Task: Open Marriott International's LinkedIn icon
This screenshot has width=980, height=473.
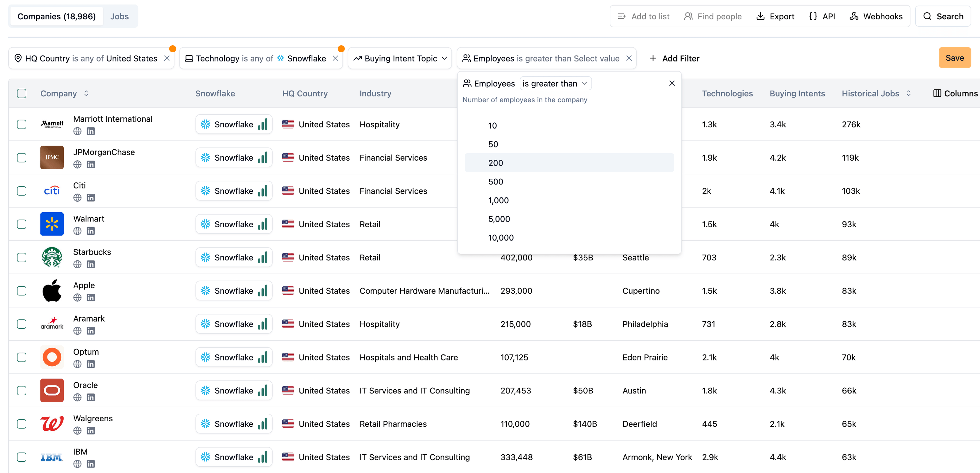Action: click(x=91, y=131)
